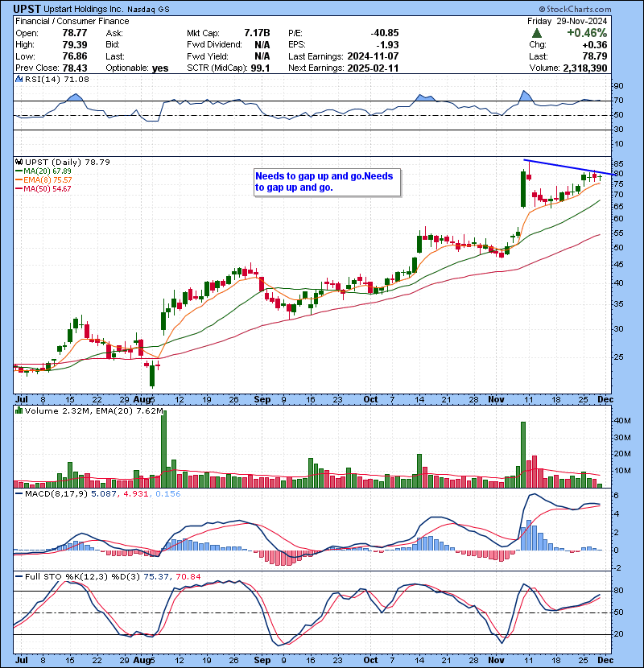Click the green up-triangle change indicator
Image resolution: width=644 pixels, height=668 pixels.
pyautogui.click(x=537, y=33)
